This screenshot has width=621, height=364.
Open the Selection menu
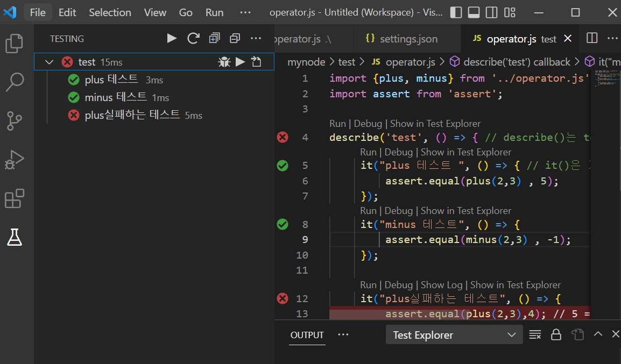pos(110,12)
